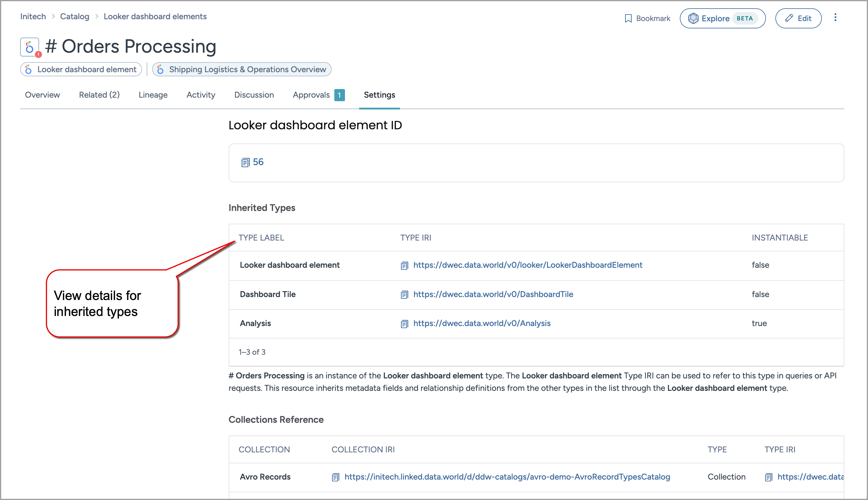
Task: Open the Approvals tab
Action: pyautogui.click(x=311, y=95)
